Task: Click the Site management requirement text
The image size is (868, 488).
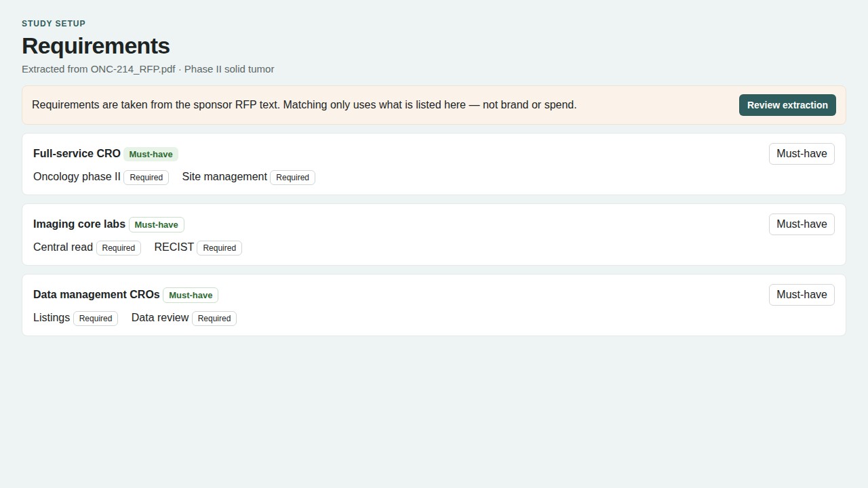Action: tap(224, 177)
